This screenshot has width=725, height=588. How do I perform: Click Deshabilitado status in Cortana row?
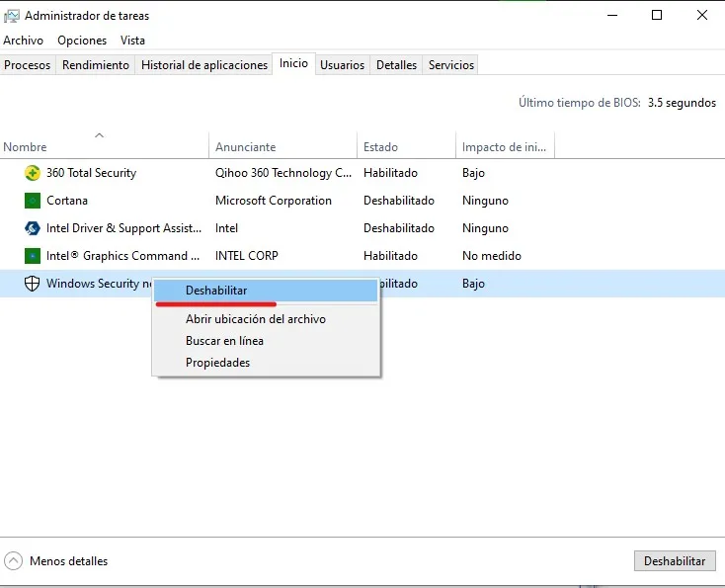[x=399, y=201]
